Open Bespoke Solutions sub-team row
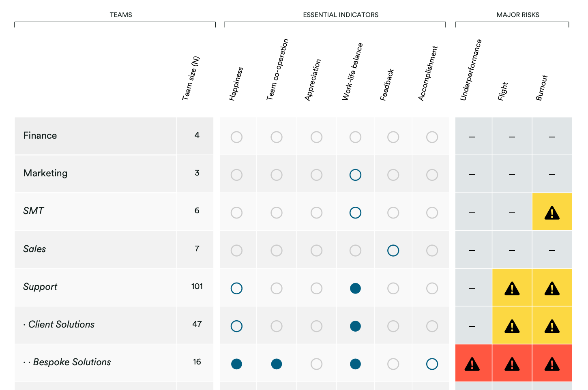This screenshot has height=390, width=588. click(72, 362)
